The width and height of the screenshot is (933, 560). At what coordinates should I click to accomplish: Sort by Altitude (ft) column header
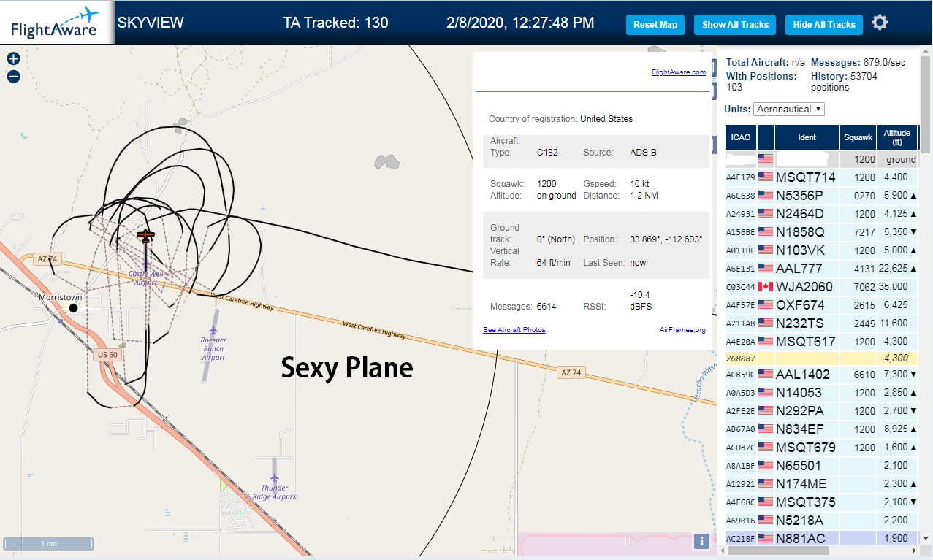897,137
